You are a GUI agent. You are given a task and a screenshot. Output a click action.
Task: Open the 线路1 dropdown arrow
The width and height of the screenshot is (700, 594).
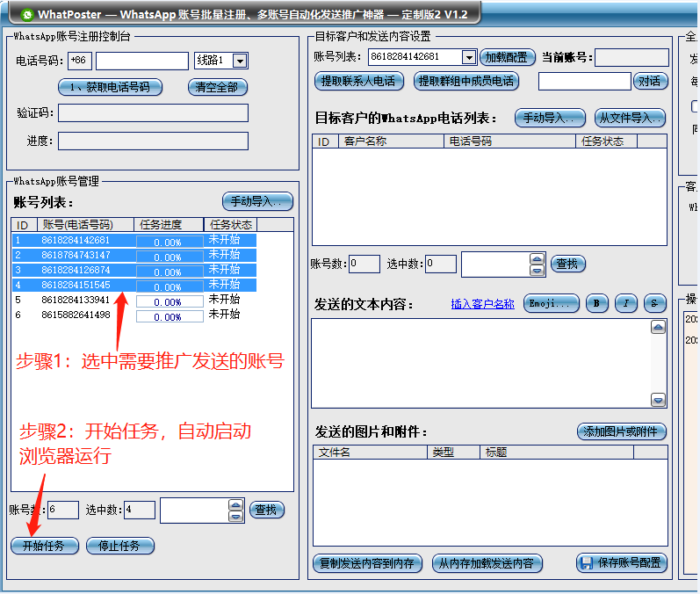point(240,61)
